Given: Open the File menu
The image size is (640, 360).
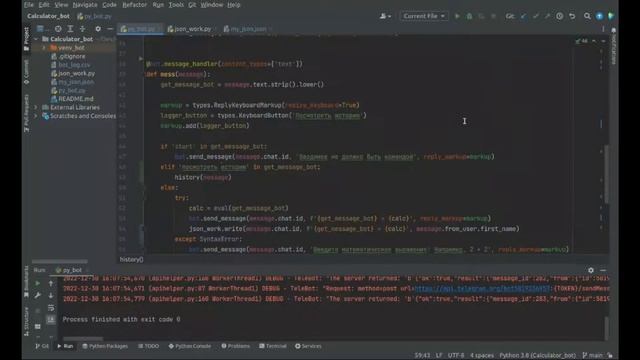Looking at the screenshot, I should (29, 5).
